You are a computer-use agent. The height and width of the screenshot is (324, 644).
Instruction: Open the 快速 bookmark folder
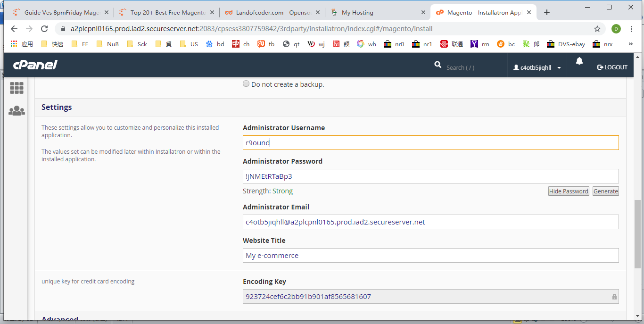tap(52, 44)
